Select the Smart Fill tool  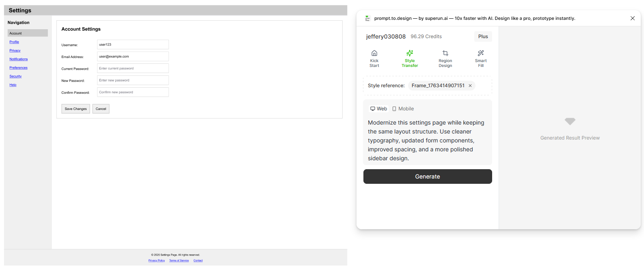point(481,59)
